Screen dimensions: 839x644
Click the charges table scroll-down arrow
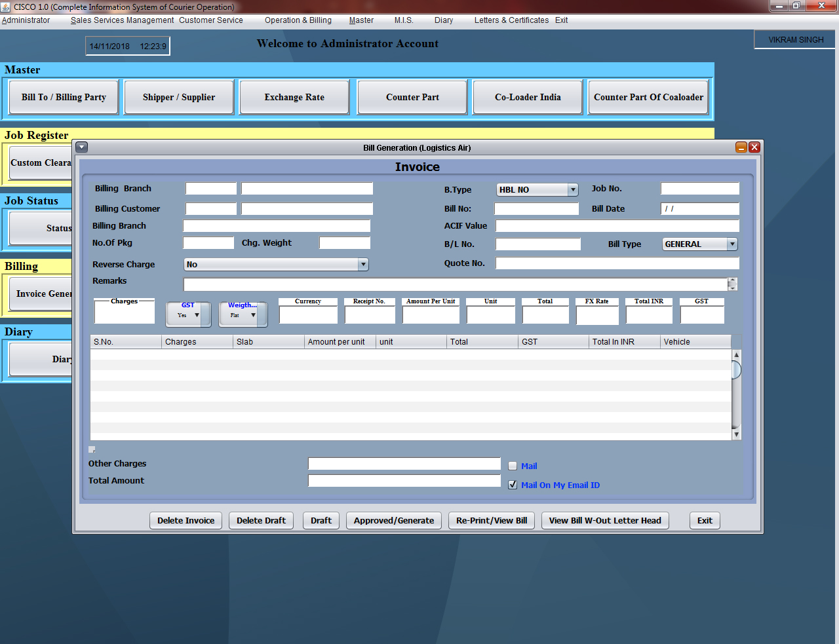736,434
